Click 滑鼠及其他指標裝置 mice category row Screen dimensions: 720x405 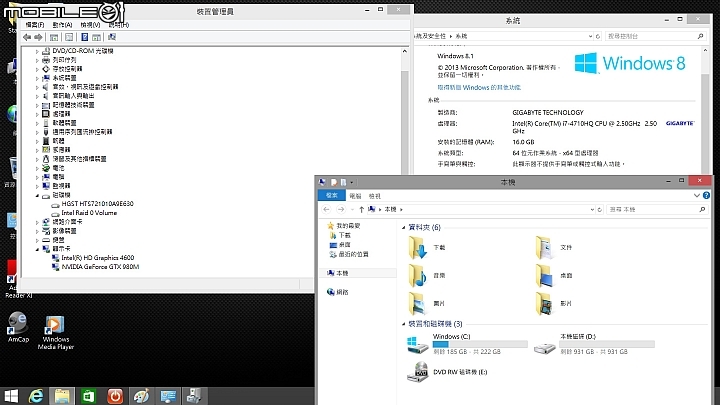(79, 159)
